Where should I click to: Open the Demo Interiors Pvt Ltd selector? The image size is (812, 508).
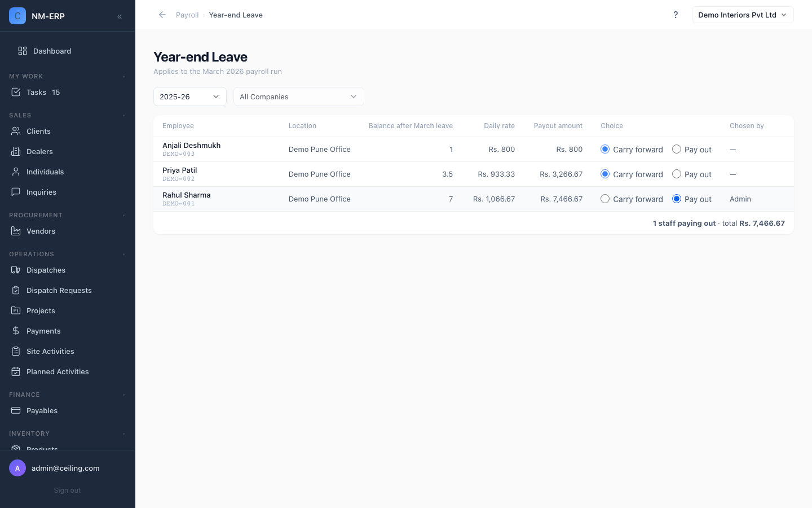click(743, 15)
